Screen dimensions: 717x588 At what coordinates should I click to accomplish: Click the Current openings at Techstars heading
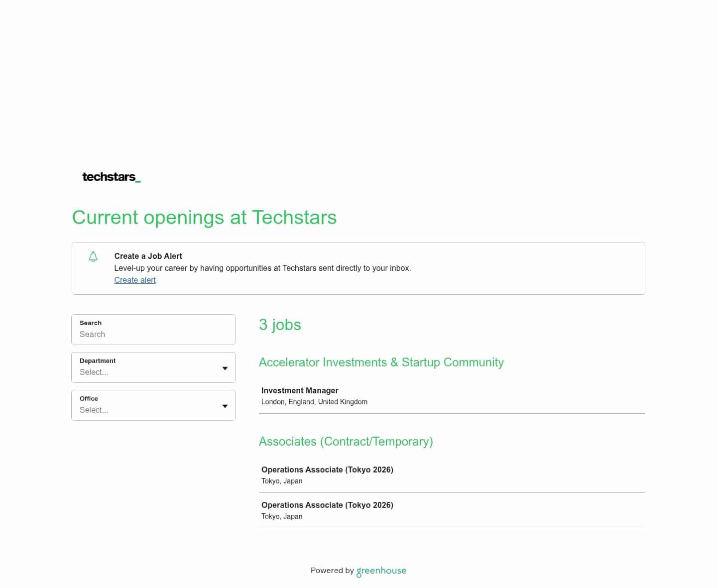click(x=204, y=218)
